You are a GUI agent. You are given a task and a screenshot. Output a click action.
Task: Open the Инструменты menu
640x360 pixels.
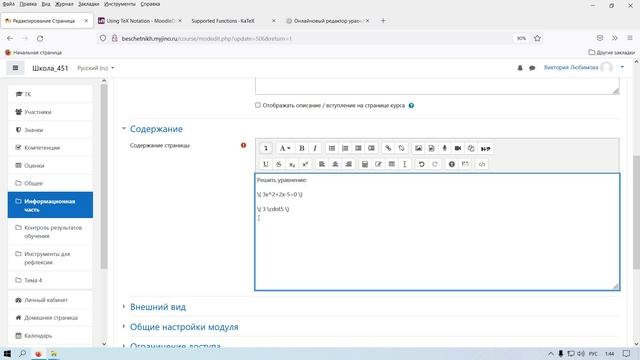tap(120, 4)
